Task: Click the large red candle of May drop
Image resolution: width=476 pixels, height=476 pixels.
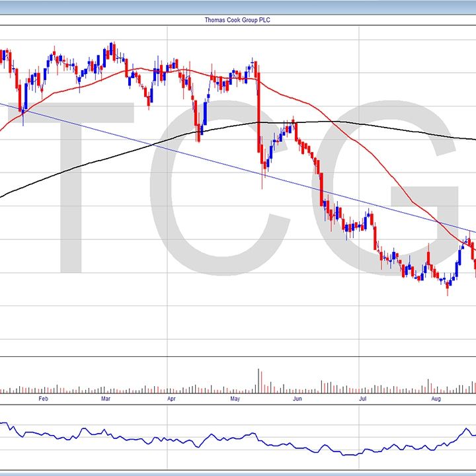Action: pyautogui.click(x=258, y=106)
